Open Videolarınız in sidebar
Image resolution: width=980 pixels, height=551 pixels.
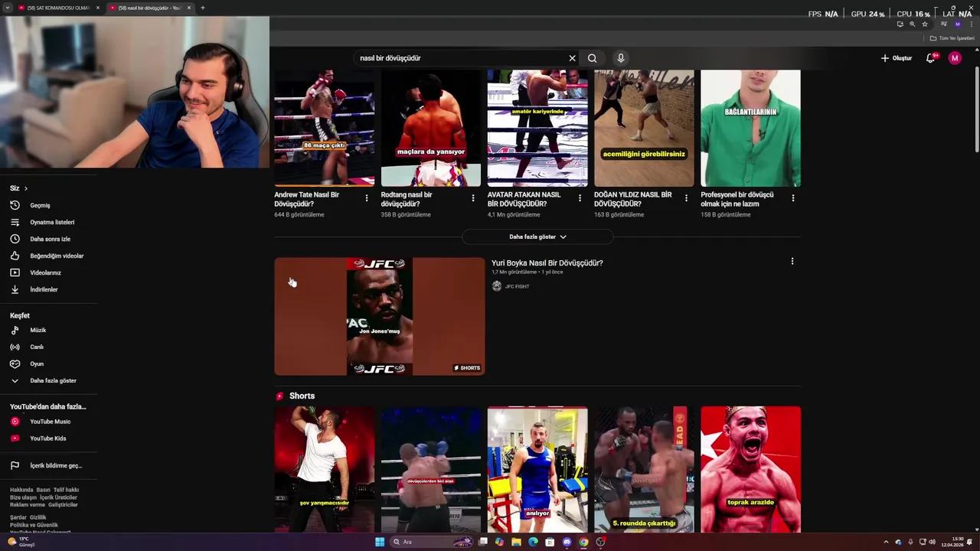coord(48,272)
